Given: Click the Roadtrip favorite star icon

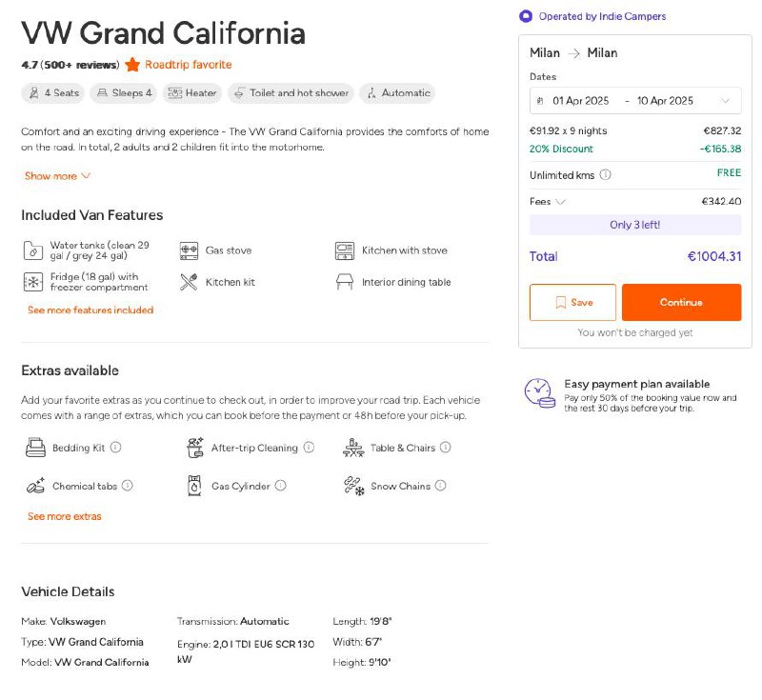Looking at the screenshot, I should [x=132, y=64].
